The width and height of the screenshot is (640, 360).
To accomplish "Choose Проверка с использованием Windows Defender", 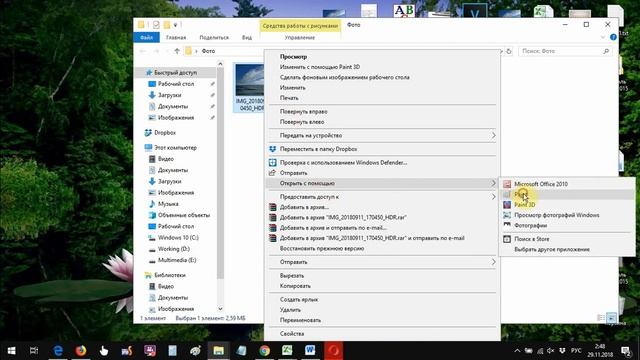I will pyautogui.click(x=343, y=162).
